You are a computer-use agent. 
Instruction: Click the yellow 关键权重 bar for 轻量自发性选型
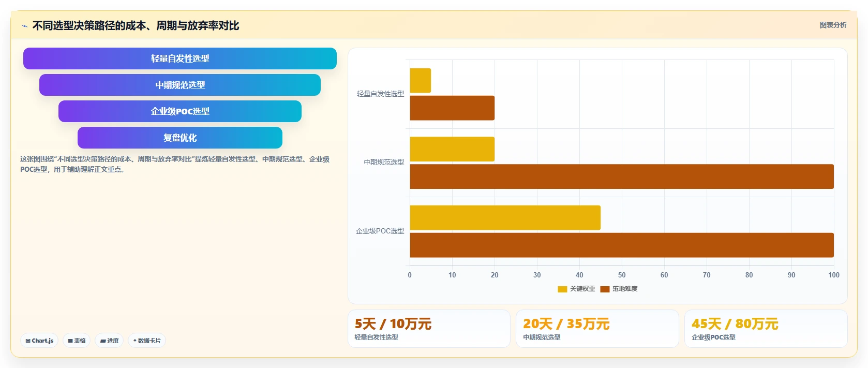pyautogui.click(x=421, y=81)
